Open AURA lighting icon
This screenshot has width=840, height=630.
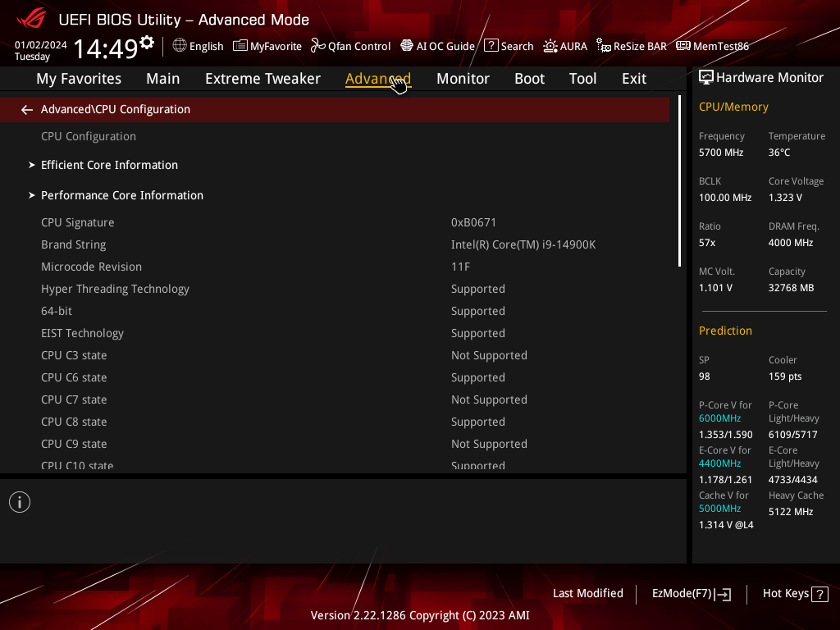[550, 46]
